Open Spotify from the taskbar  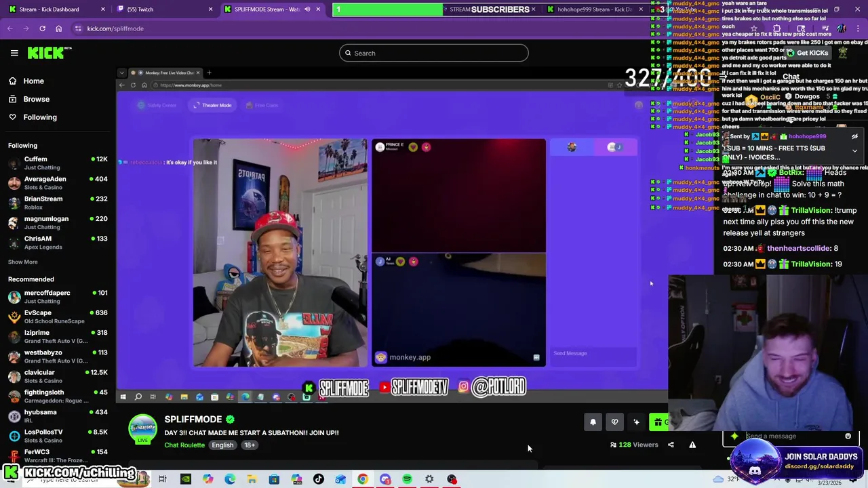pyautogui.click(x=407, y=479)
